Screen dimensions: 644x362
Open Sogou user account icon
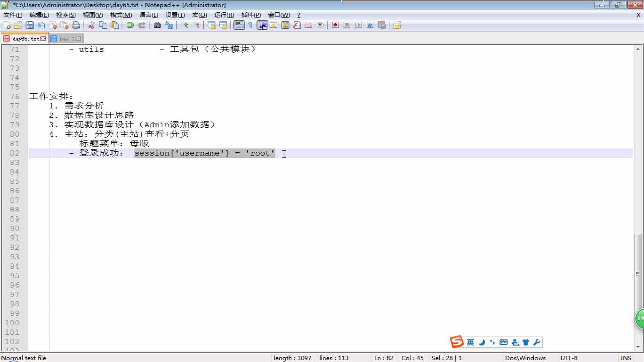(x=516, y=342)
